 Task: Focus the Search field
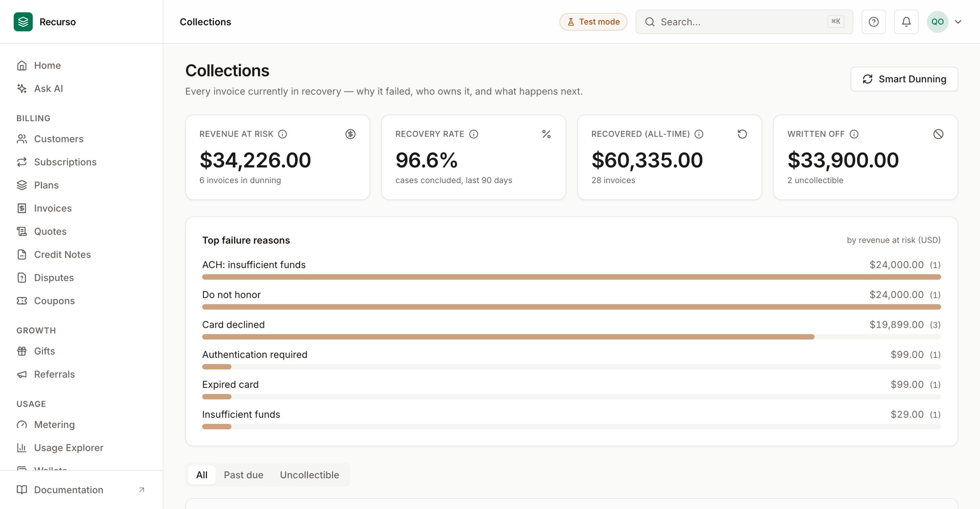tap(744, 22)
